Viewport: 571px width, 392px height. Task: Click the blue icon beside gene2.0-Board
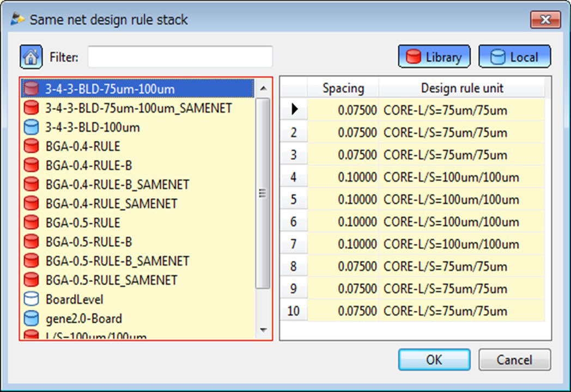point(31,318)
